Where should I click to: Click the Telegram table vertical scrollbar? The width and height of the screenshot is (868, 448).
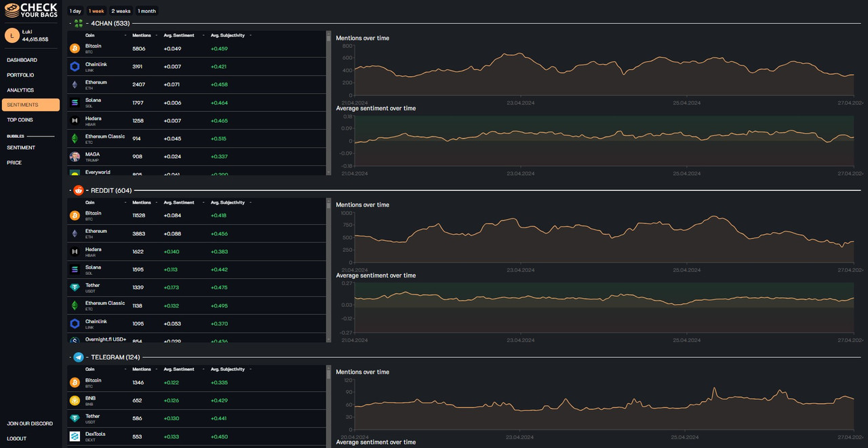(329, 406)
